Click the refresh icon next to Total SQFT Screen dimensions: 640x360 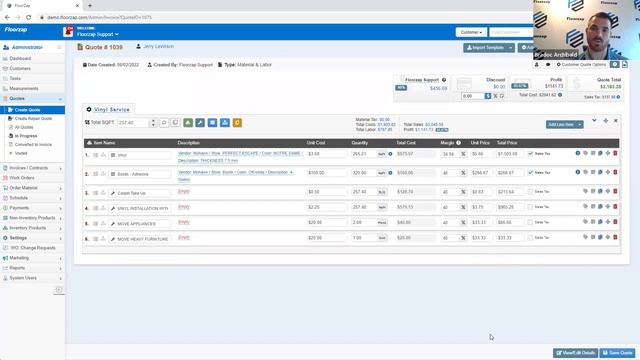coord(164,123)
